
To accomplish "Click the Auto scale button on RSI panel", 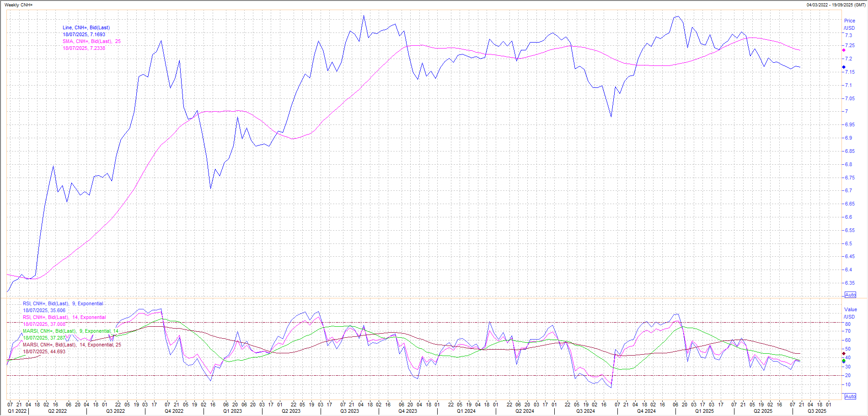I will coord(850,396).
